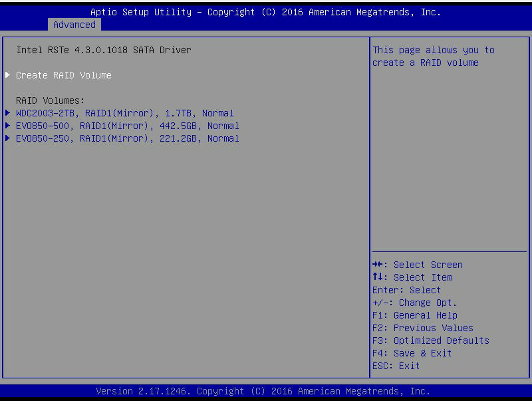532x401 pixels.
Task: Click the ESC: Exit hint
Action: (396, 366)
